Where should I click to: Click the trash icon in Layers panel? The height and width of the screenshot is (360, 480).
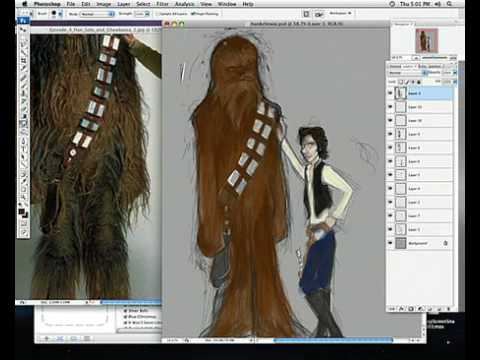click(x=448, y=309)
